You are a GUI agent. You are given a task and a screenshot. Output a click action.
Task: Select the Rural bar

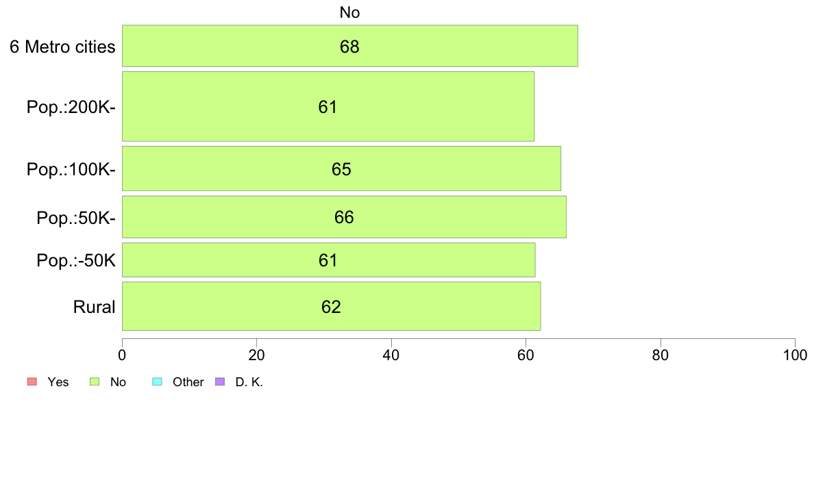(x=331, y=306)
